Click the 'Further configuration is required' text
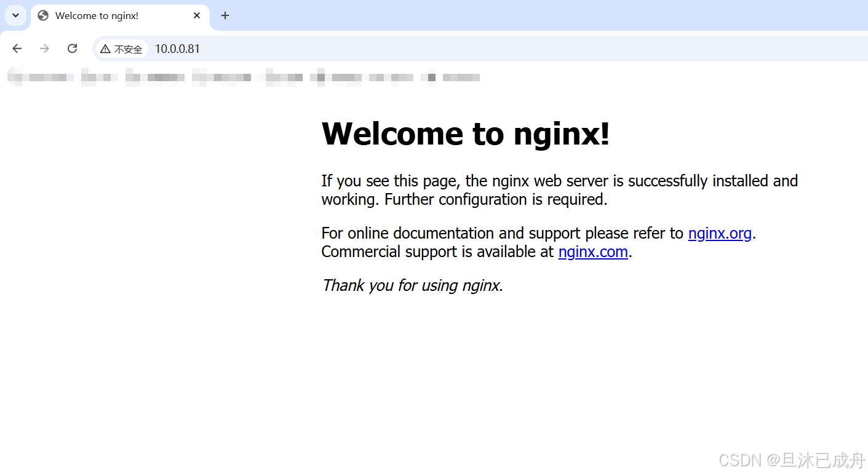868x476 pixels. tap(496, 199)
